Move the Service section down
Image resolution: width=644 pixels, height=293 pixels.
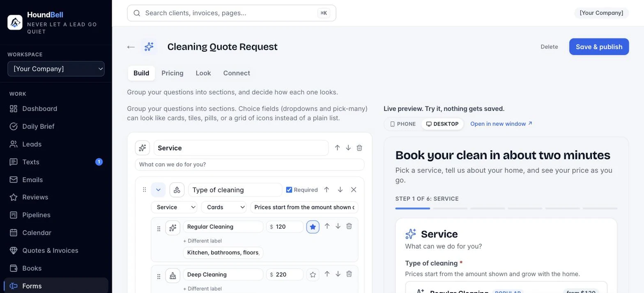tap(348, 148)
